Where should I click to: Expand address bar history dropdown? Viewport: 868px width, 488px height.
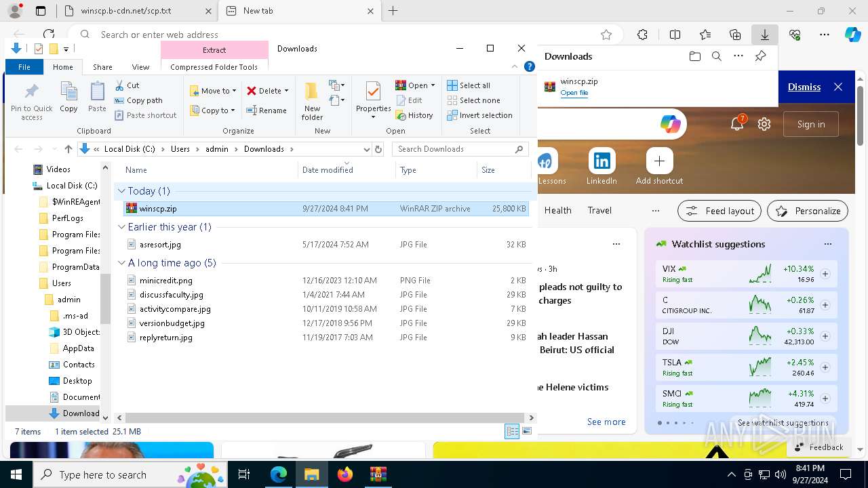[x=367, y=149]
